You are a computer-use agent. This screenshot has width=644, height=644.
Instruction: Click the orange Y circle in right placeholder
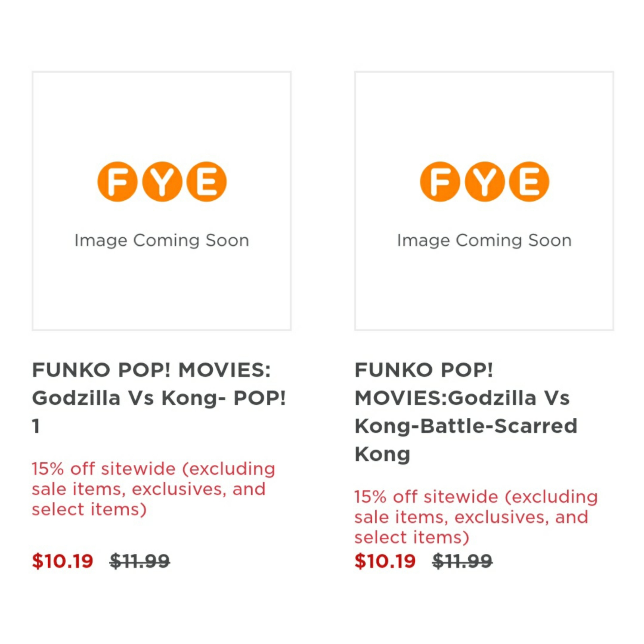click(x=485, y=182)
